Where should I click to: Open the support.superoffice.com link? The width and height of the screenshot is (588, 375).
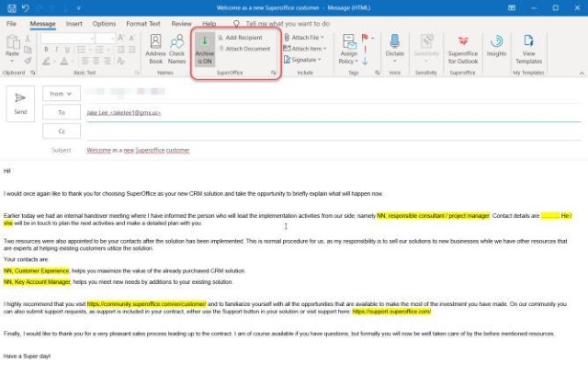[x=391, y=312]
